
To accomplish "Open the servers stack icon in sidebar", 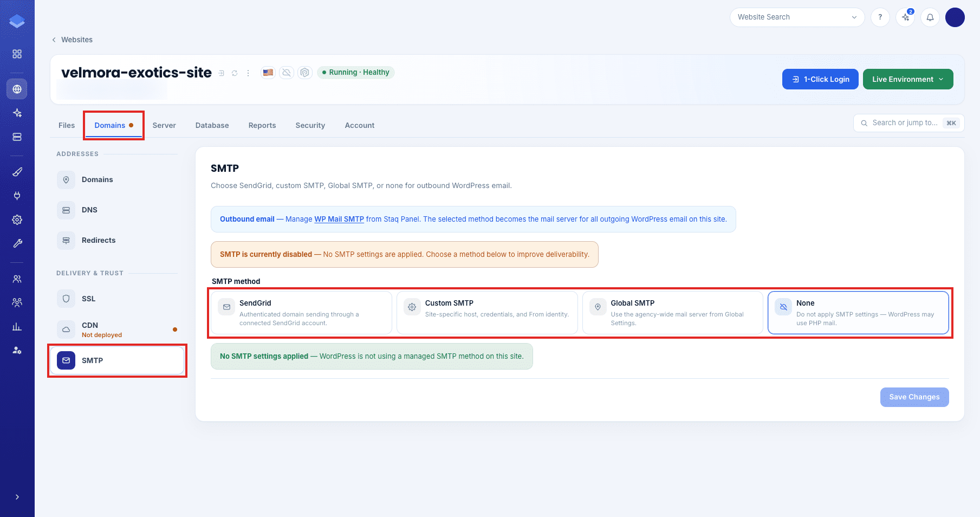I will (17, 137).
